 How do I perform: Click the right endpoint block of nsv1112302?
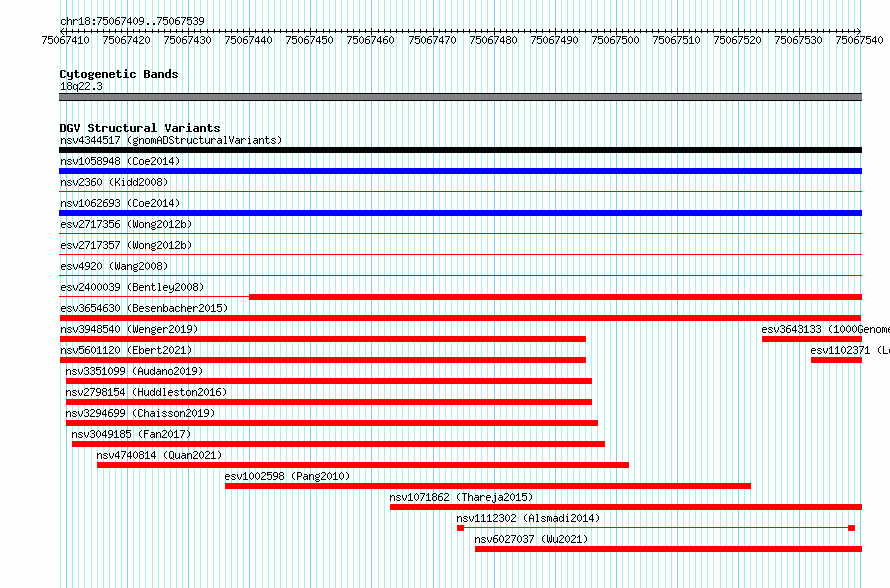click(851, 528)
